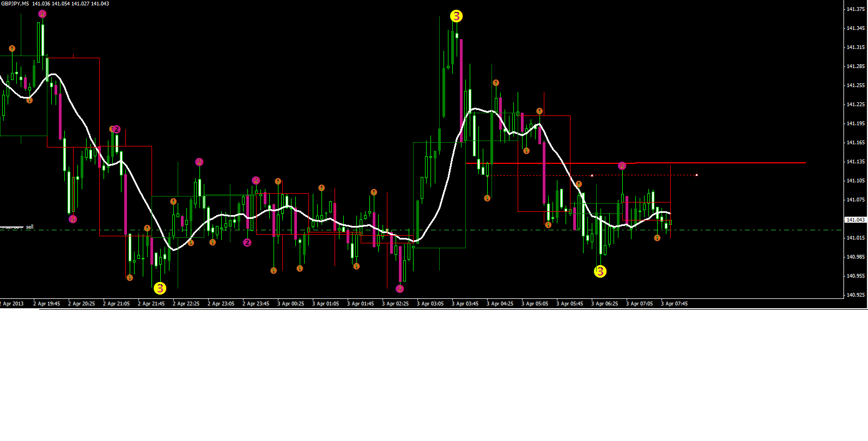Click the yellow 3 marker at the chart's highest peak
Screen dimensions: 868x441
point(456,16)
